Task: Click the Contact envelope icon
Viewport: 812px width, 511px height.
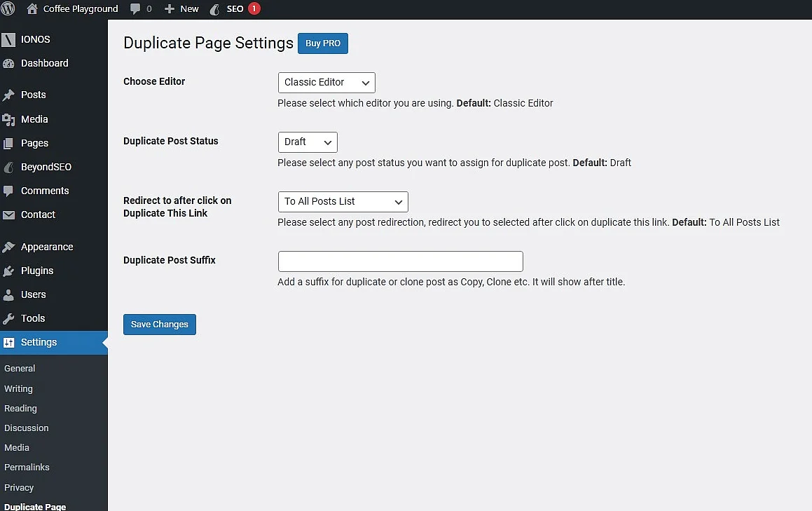Action: pos(8,214)
